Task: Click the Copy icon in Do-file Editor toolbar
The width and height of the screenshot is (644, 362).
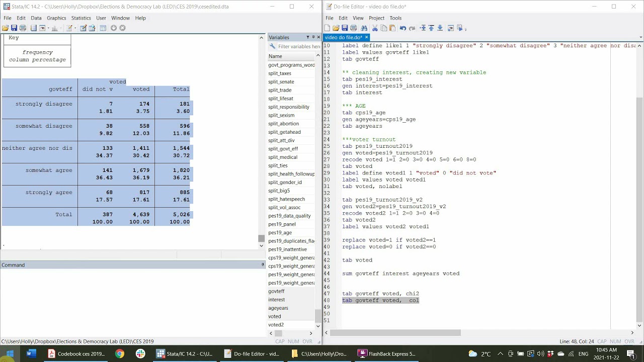Action: [384, 28]
